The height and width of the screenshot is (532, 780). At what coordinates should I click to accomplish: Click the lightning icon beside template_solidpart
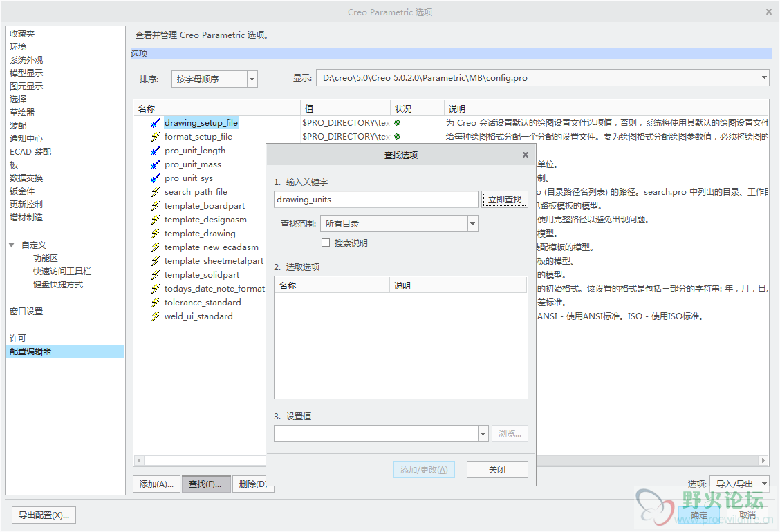156,275
